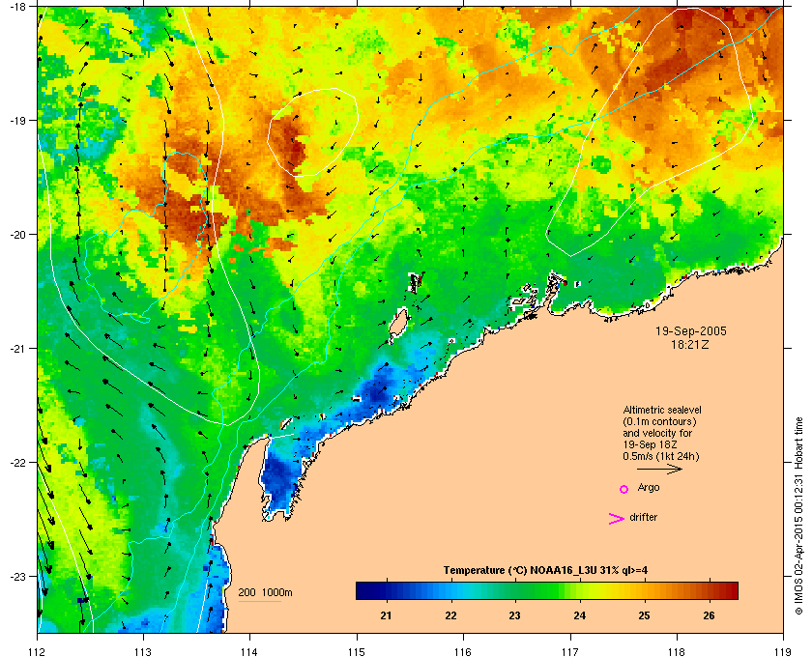Click the '113' longitude axis label
Screen dimensions: 812x657
(143, 651)
